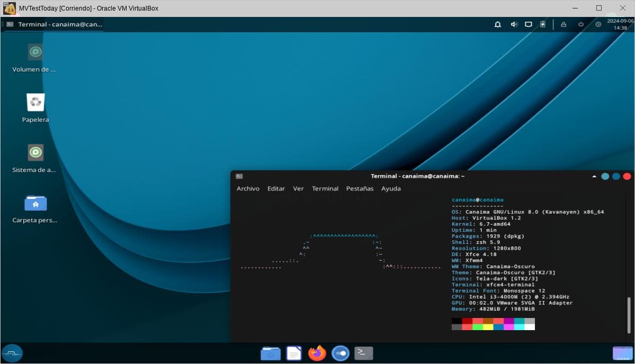Close the terminal with the red button
The image size is (635, 364).
627,176
